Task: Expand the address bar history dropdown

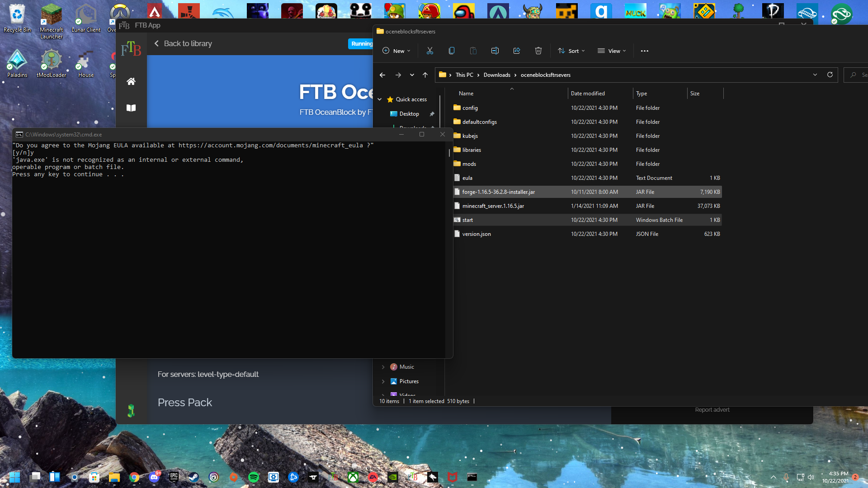Action: click(x=815, y=75)
